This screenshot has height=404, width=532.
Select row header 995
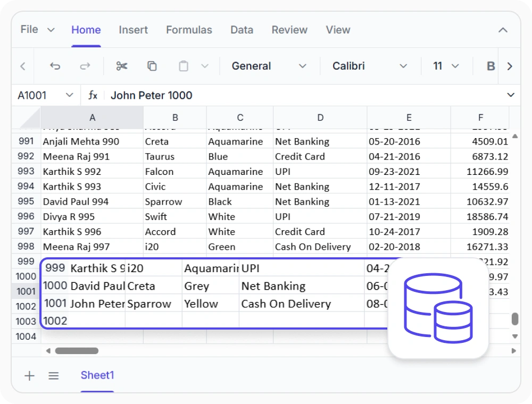(x=26, y=201)
